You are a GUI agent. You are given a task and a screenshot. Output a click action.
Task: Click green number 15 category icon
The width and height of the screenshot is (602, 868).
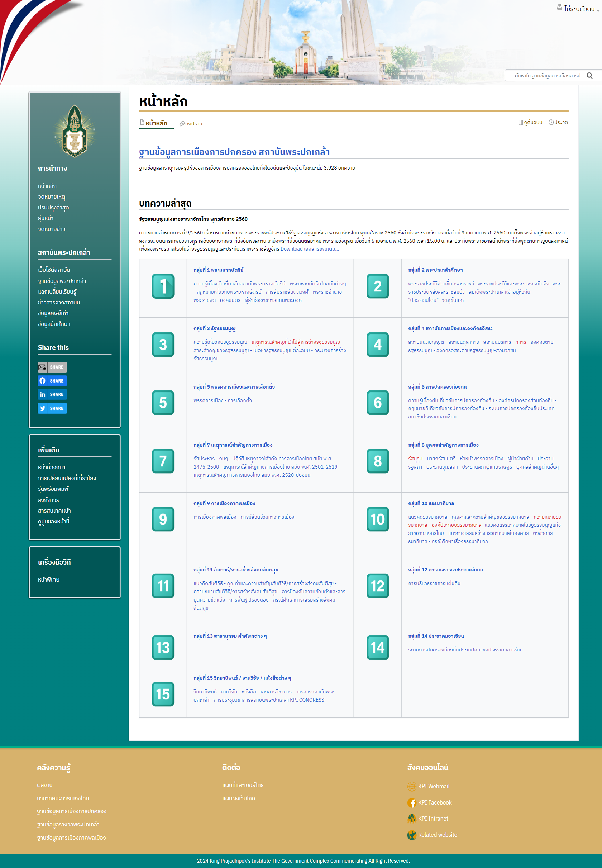163,694
